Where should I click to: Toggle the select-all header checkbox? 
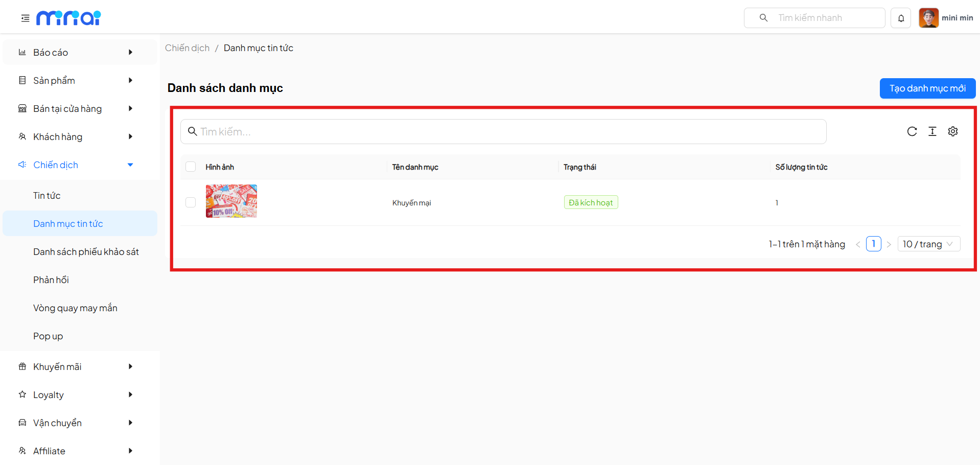point(191,167)
